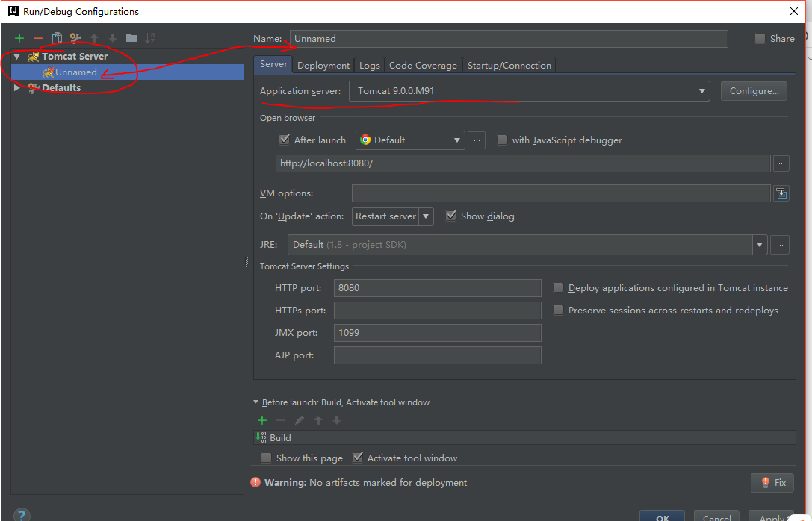This screenshot has width=812, height=521.
Task: Switch to Deployment tab
Action: pyautogui.click(x=323, y=65)
